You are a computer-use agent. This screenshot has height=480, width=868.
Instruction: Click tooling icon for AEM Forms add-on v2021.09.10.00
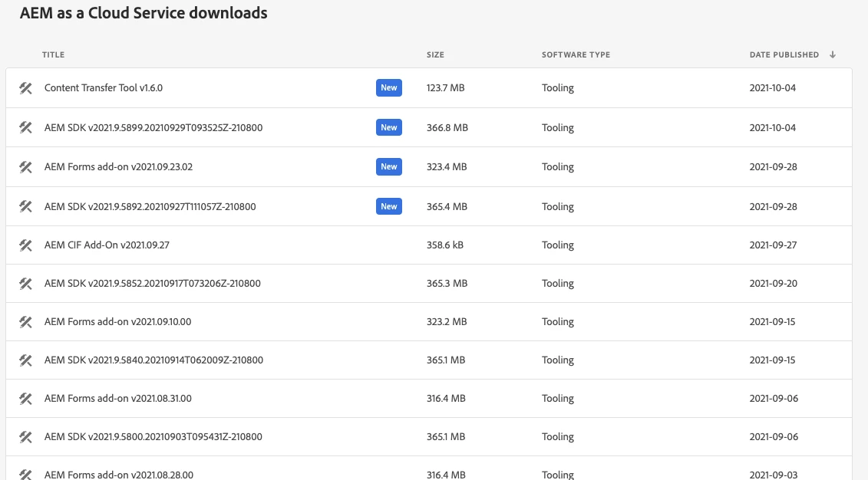pos(25,322)
